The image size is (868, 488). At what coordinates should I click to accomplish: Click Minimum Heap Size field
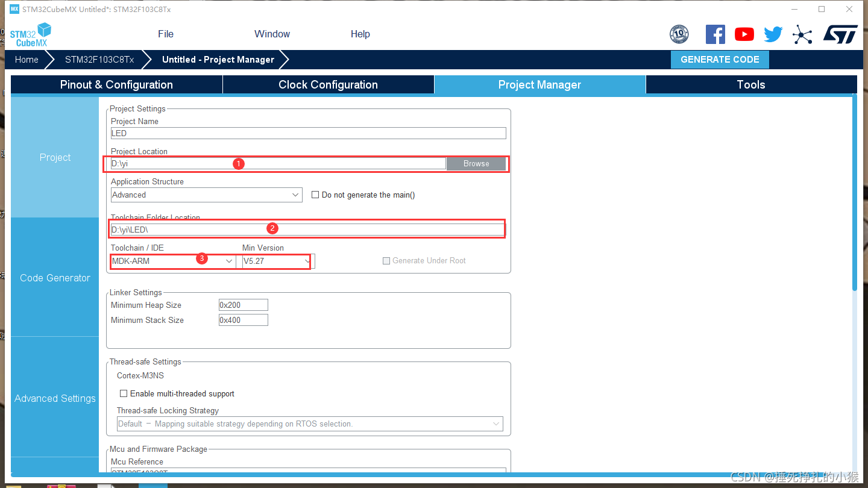tap(243, 305)
